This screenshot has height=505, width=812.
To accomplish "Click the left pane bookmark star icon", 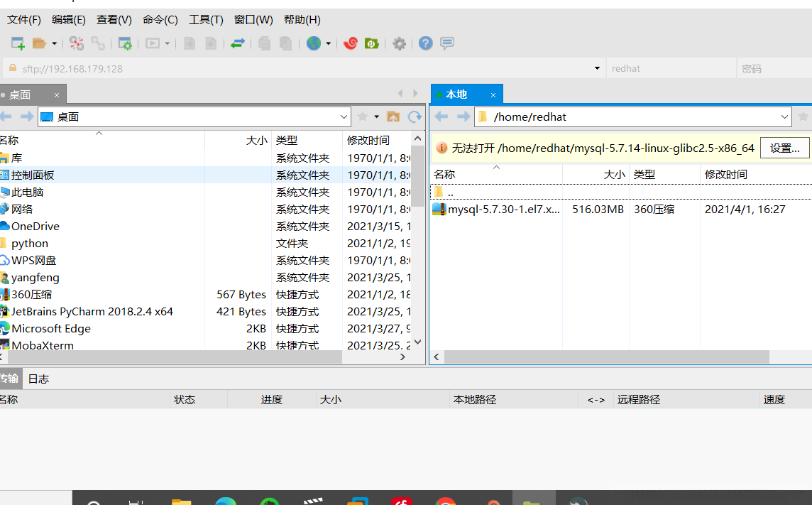I will [x=363, y=116].
